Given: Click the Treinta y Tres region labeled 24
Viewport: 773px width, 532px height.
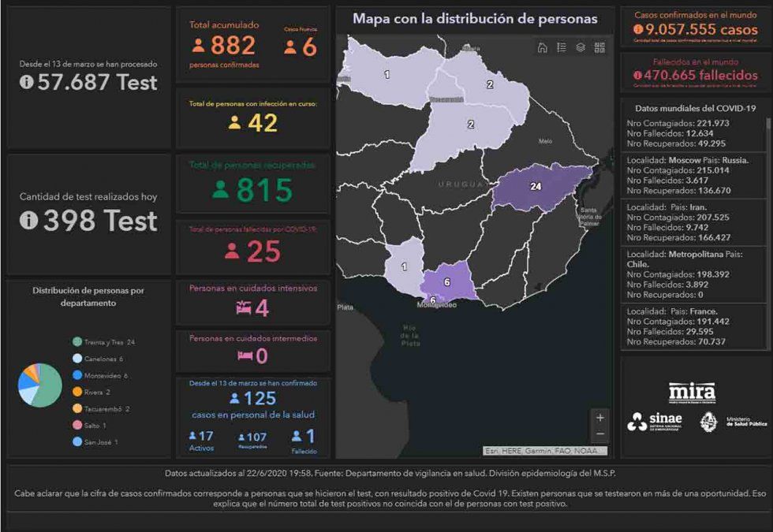Looking at the screenshot, I should [x=536, y=188].
